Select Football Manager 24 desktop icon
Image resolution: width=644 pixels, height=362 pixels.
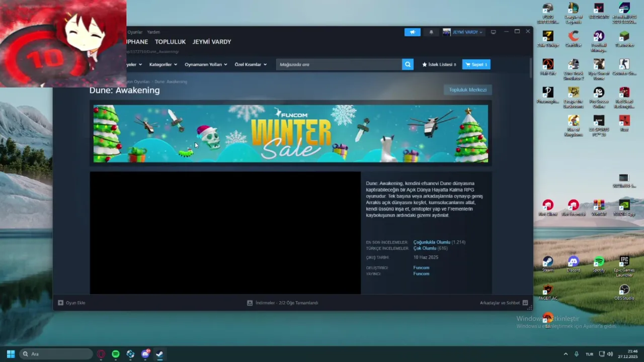(599, 42)
